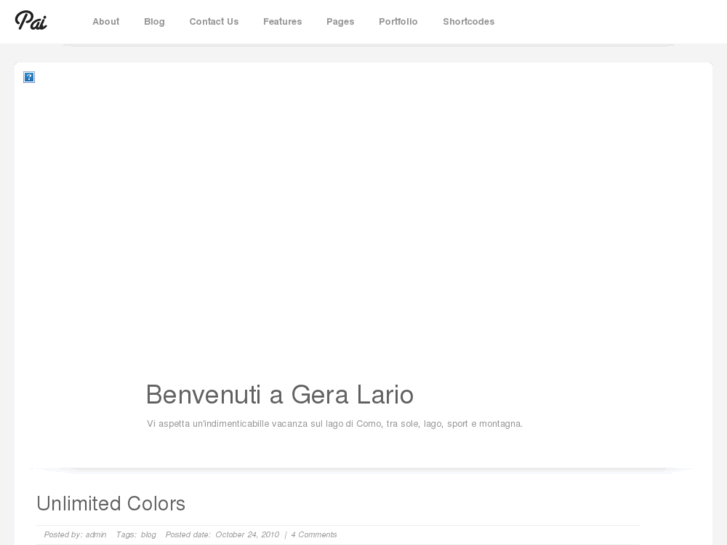727x545 pixels.
Task: Open the Pages menu
Action: 340,22
